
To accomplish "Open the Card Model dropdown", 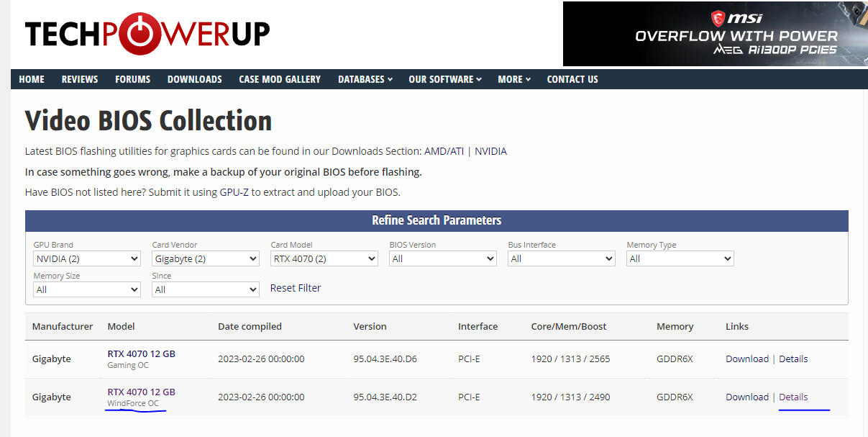I will (324, 258).
